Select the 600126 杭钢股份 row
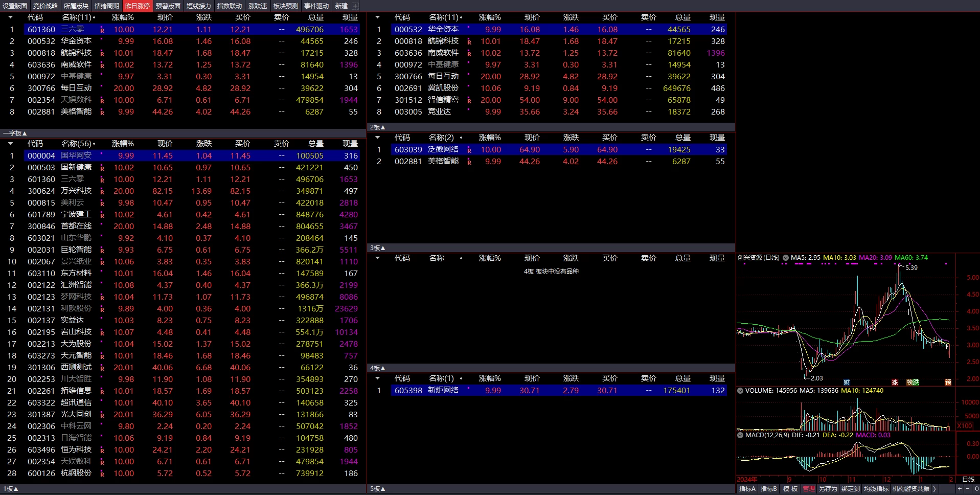Image resolution: width=980 pixels, height=495 pixels. (192, 473)
